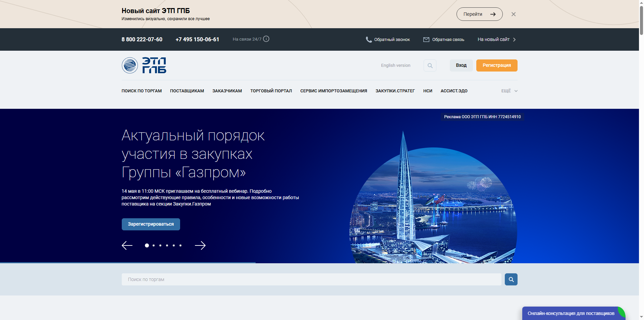Click the Зарегистрироваться webinar button

tap(151, 224)
